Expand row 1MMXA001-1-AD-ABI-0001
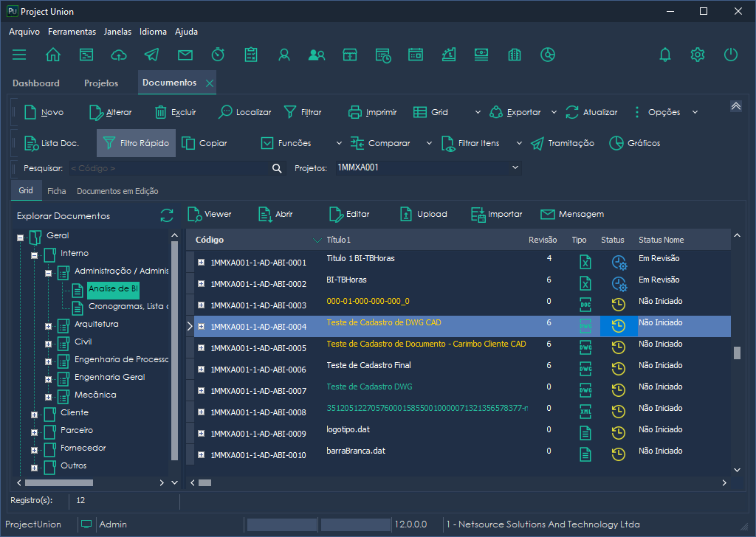Image resolution: width=756 pixels, height=537 pixels. (201, 263)
